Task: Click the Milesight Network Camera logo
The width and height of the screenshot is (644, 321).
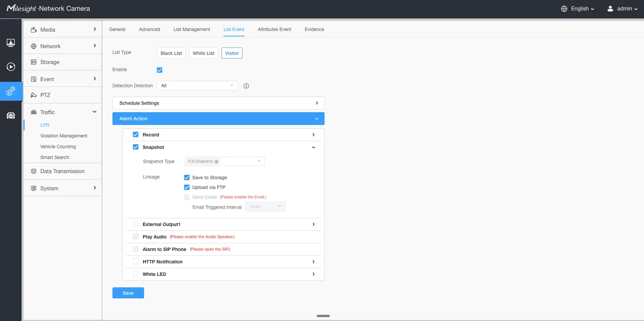Action: click(x=48, y=8)
